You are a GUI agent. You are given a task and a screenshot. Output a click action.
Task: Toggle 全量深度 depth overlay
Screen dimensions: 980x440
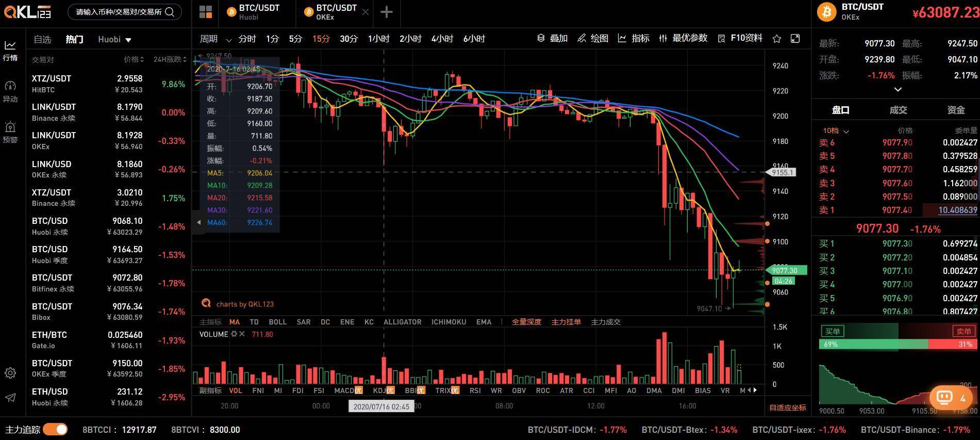526,322
